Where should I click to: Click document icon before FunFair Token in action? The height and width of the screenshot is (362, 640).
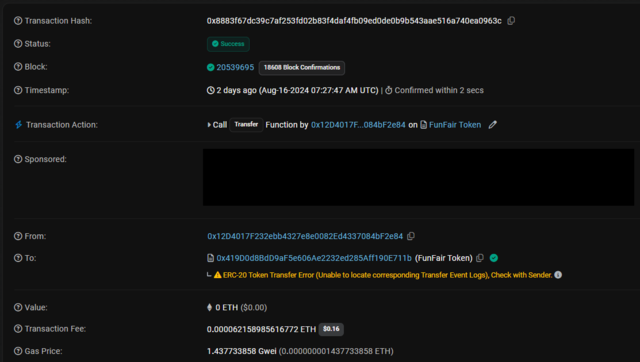424,125
